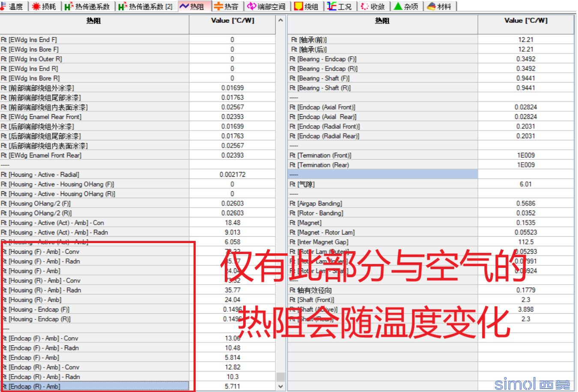Select row Rt [后部端部绕组尾部涂漆]
The width and height of the screenshot is (578, 392).
click(94, 136)
